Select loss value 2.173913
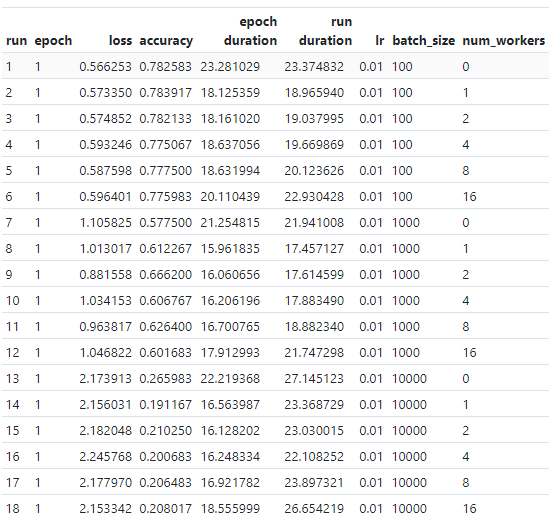The height and width of the screenshot is (516, 553). coord(105,379)
